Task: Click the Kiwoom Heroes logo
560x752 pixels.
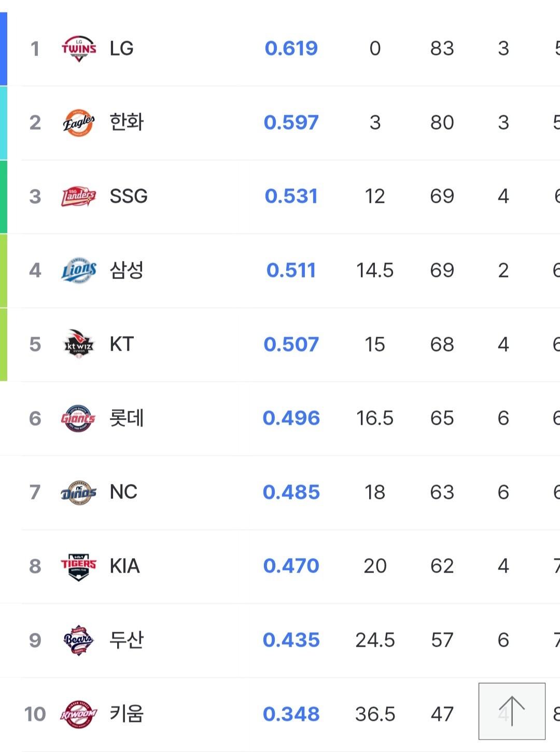Action: click(x=79, y=714)
